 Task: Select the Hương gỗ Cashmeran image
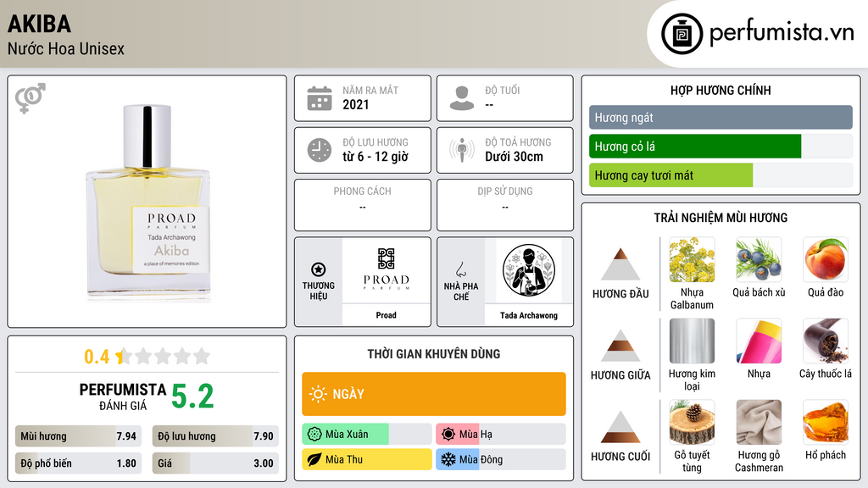coord(759,423)
